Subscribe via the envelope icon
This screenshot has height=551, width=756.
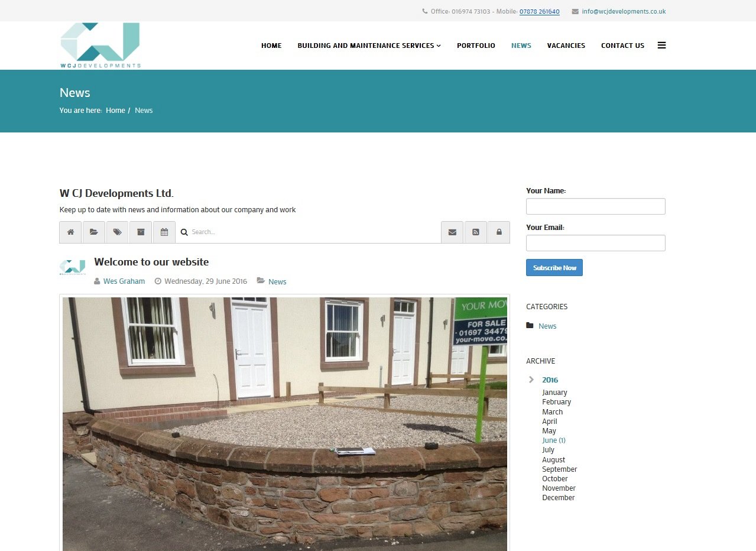click(x=452, y=232)
